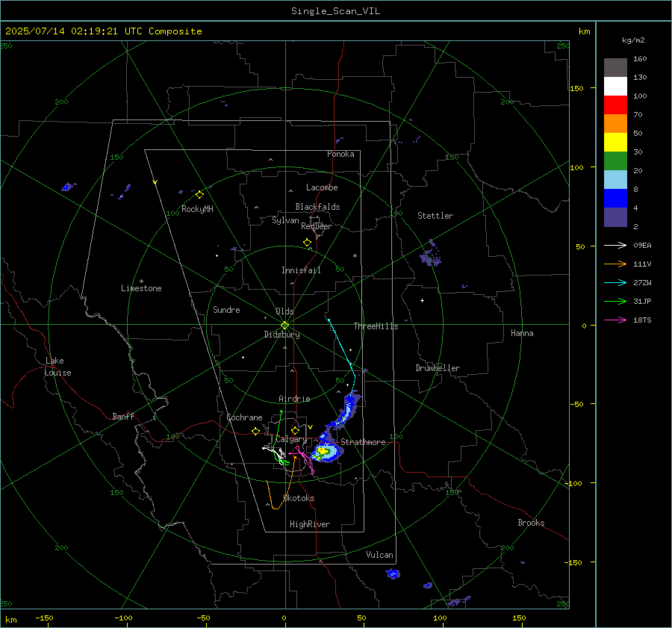
Task: Click the RedDeer city label
Action: 317,226
